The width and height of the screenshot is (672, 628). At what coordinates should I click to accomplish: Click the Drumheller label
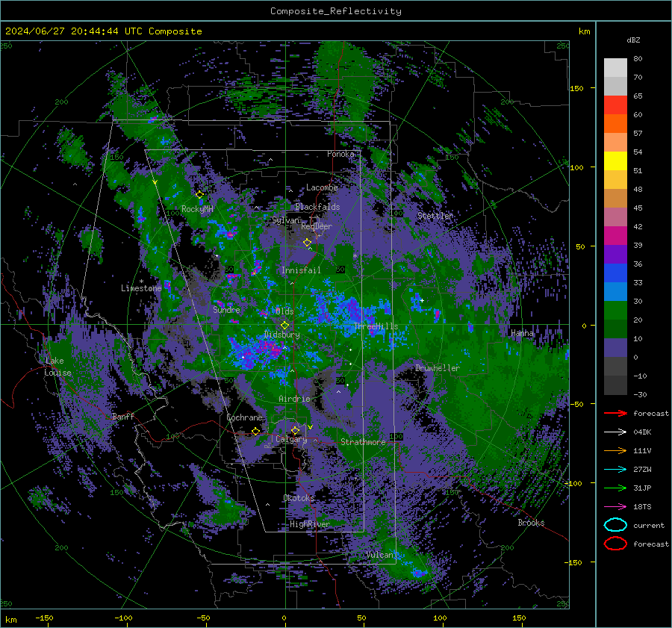tap(437, 368)
